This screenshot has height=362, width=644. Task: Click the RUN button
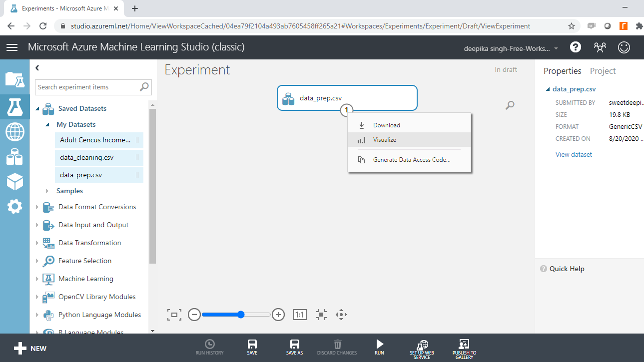point(379,348)
